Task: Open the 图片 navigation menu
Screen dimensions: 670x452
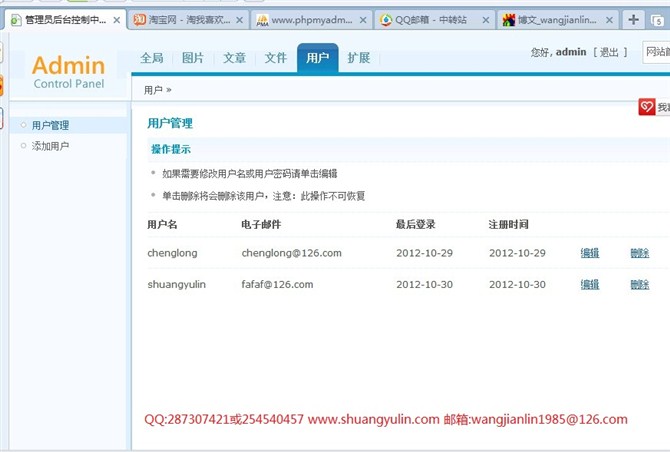Action: click(x=193, y=58)
